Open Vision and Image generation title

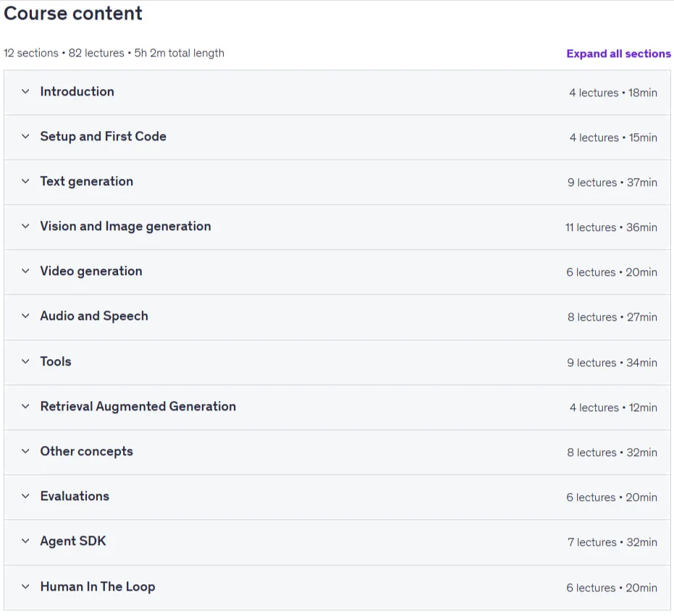point(125,226)
